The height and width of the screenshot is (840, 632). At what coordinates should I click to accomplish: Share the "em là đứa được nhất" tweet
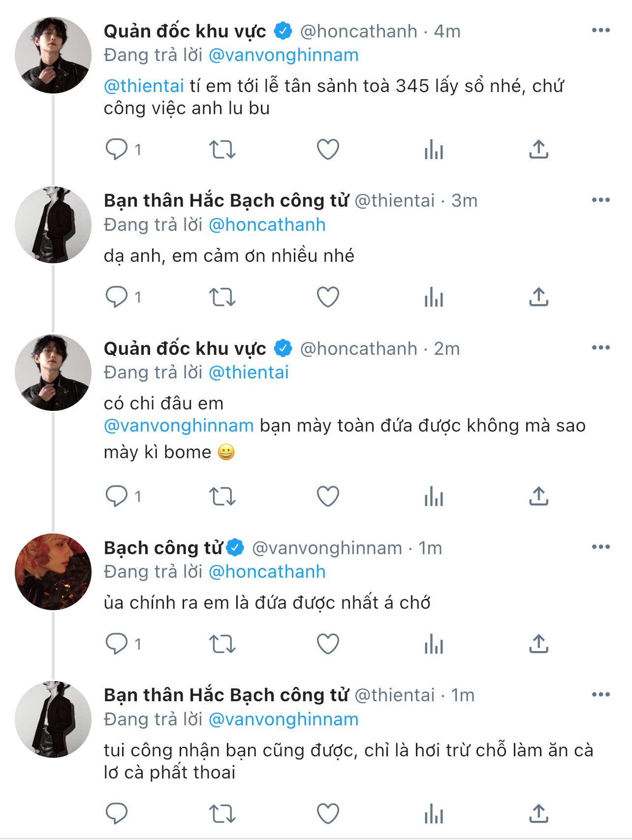click(538, 644)
